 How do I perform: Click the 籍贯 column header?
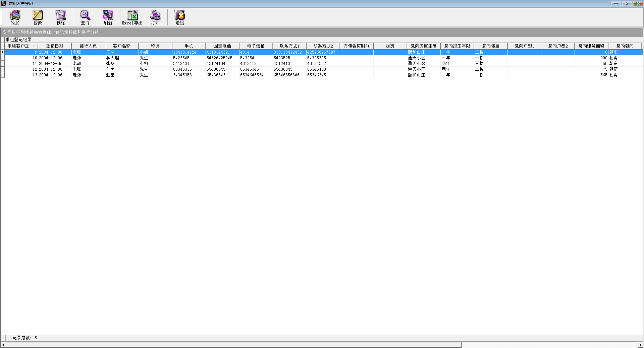(x=390, y=46)
